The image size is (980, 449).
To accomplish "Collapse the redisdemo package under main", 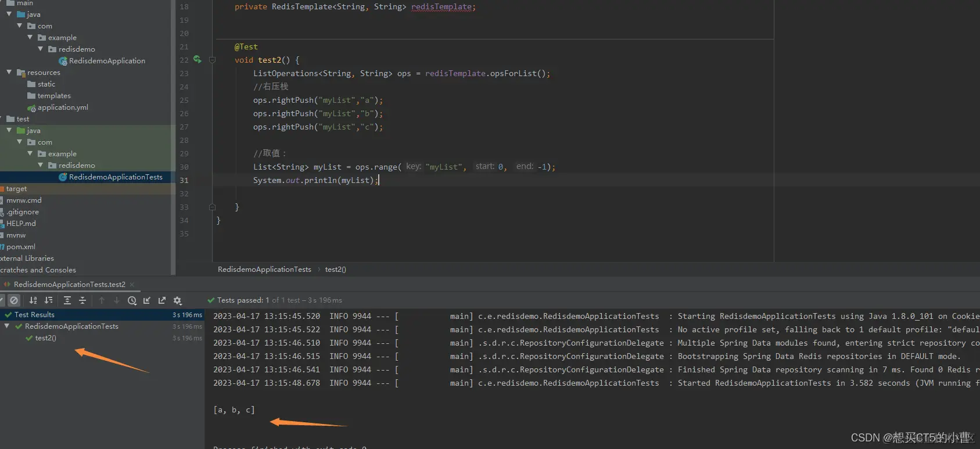I will 41,49.
